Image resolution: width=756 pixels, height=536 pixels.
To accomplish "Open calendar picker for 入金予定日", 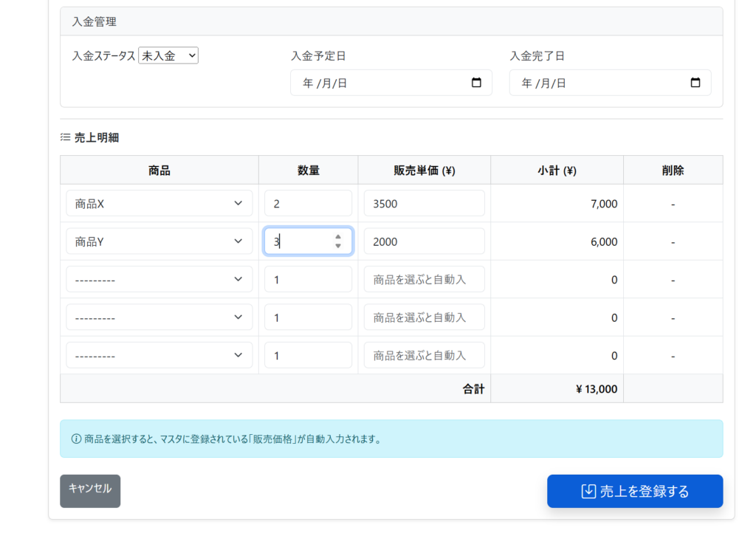I will click(476, 83).
